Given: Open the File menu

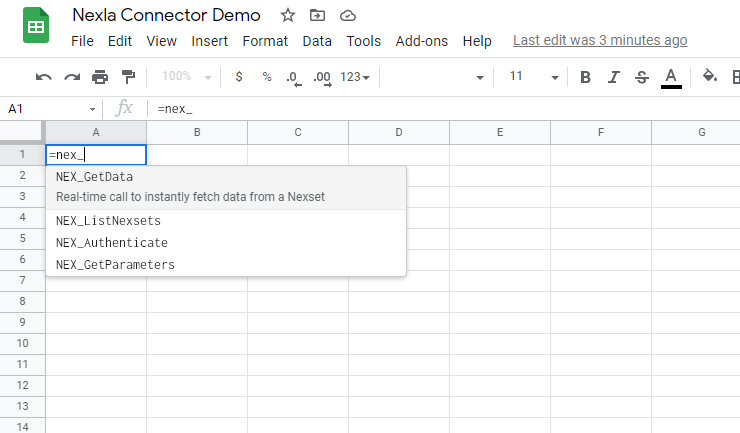Looking at the screenshot, I should (82, 41).
